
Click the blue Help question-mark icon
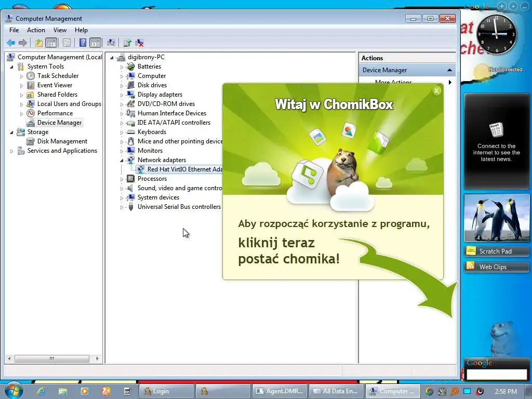coord(83,43)
